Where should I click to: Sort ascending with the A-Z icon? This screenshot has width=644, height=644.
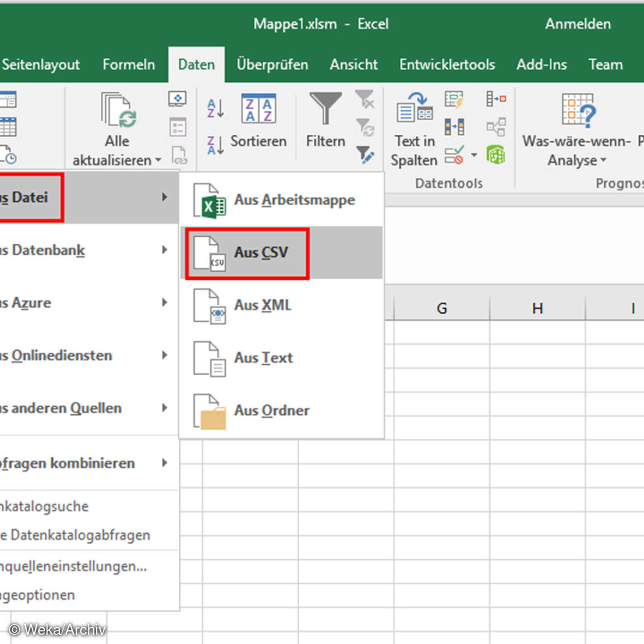tap(215, 107)
